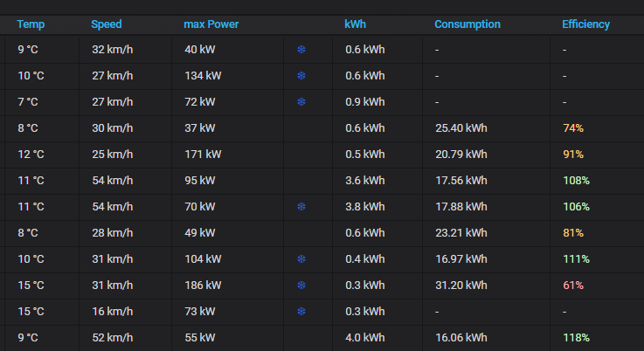Click the 32 km/h speed cell
Screen dimensions: 644x351
(x=112, y=49)
